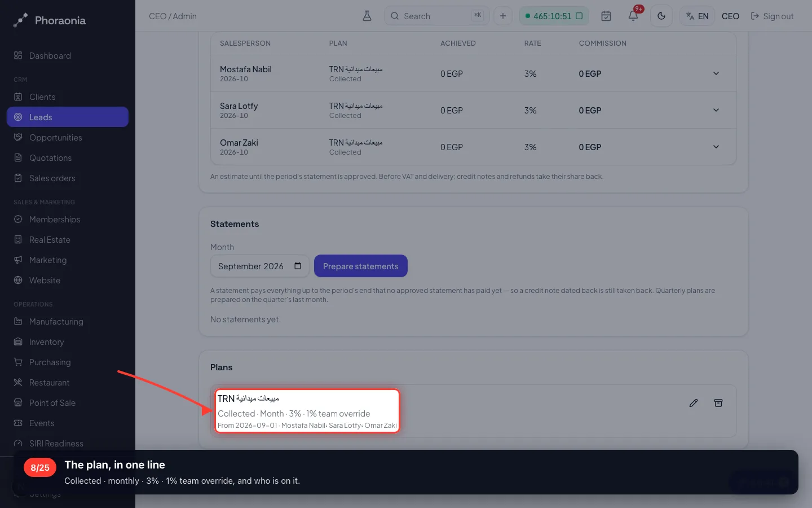Image resolution: width=812 pixels, height=508 pixels.
Task: Switch language with EN button
Action: 698,16
